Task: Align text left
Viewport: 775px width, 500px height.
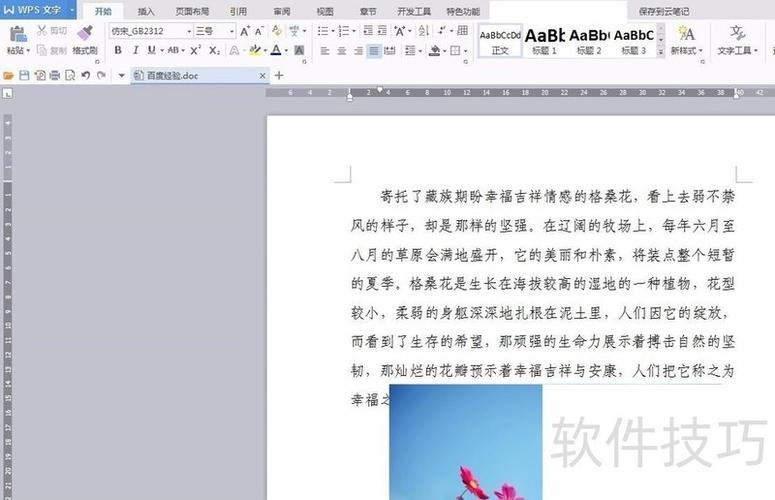Action: click(324, 50)
